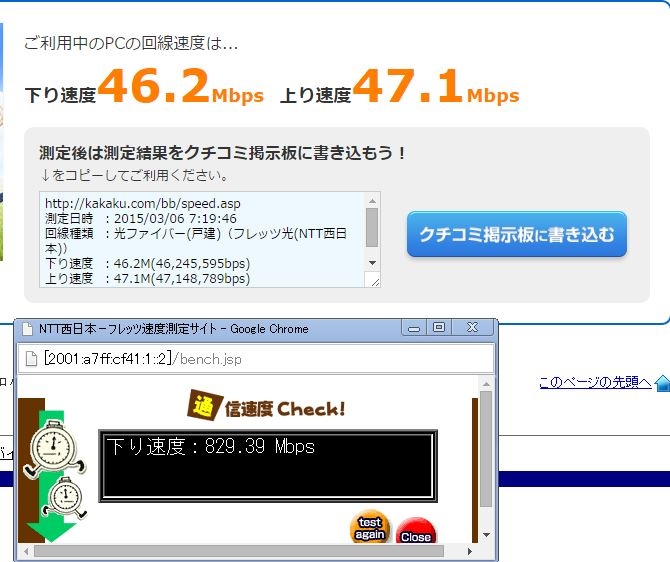
Task: Click the 下り速度 : 829.39 Mbps result display
Action: click(x=268, y=465)
